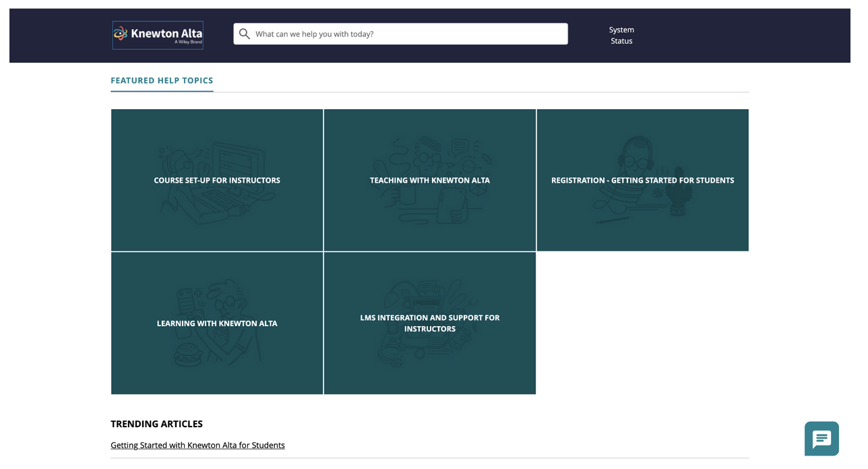The height and width of the screenshot is (469, 868).
Task: Open Getting Started with Knewton Alta article
Action: (x=197, y=445)
